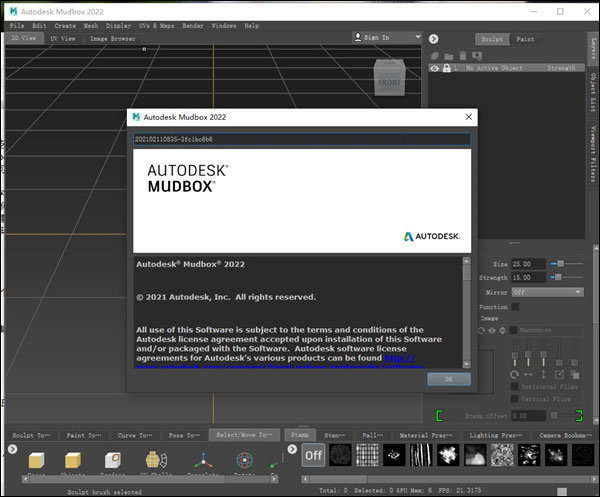Click the Strength value input field
This screenshot has width=600, height=497.
click(x=529, y=278)
